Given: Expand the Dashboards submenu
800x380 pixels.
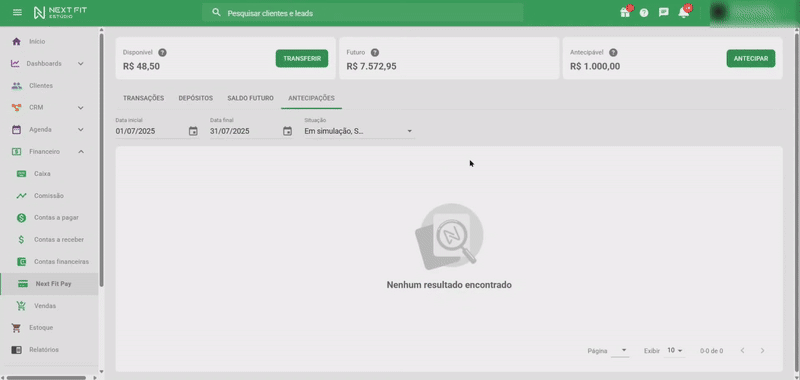Looking at the screenshot, I should pyautogui.click(x=81, y=64).
